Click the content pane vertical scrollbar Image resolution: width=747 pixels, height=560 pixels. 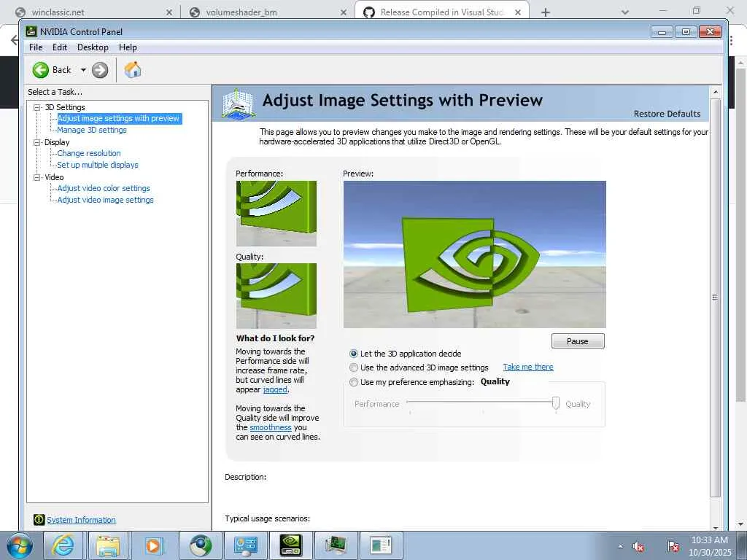pos(715,297)
